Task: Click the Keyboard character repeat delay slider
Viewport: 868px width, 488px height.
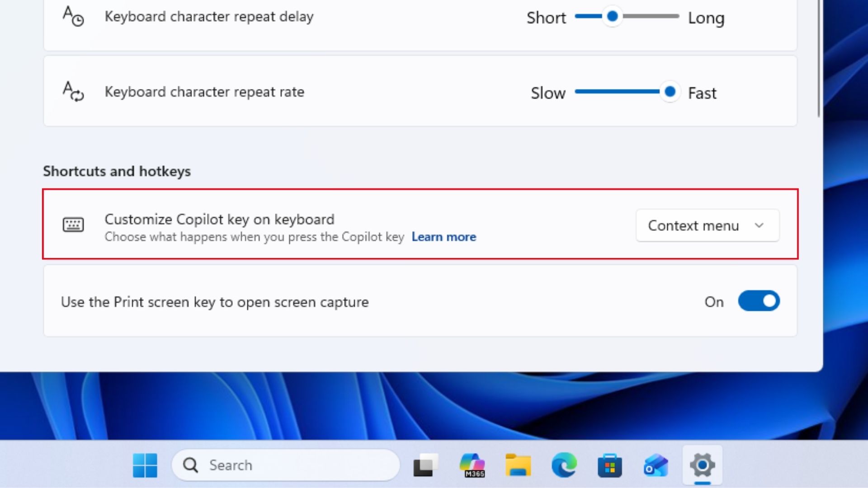Action: coord(627,16)
